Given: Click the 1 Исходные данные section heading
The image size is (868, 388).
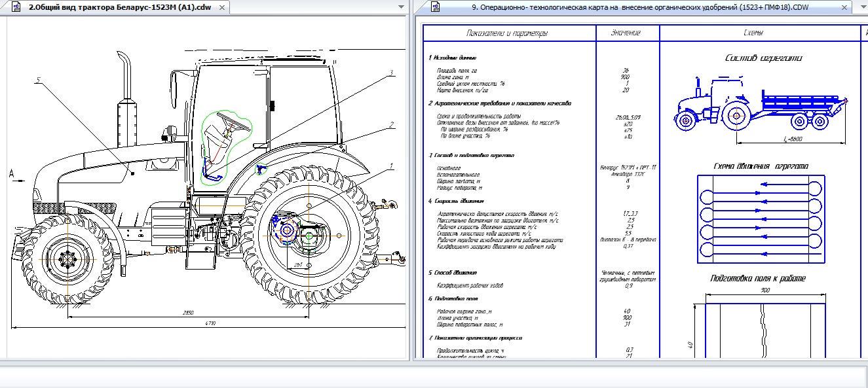Looking at the screenshot, I should click(x=452, y=58).
